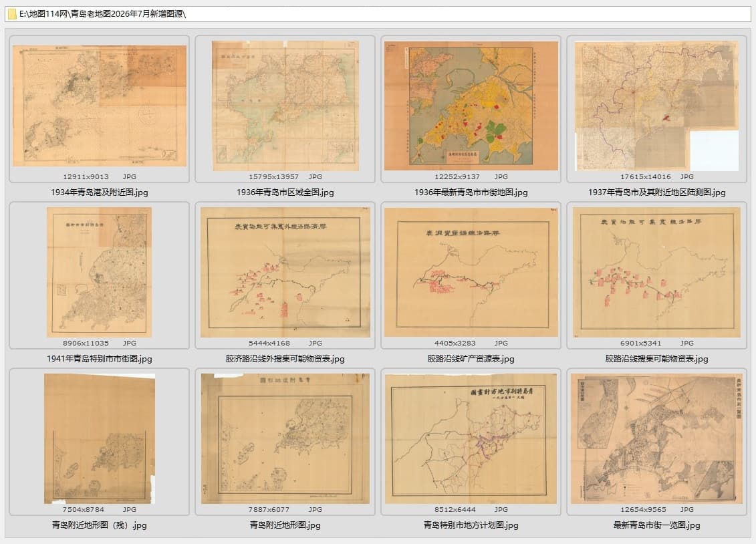Select the 1936年最新青岛市市街地图 thumbnail
The height and width of the screenshot is (544, 756).
tap(471, 106)
